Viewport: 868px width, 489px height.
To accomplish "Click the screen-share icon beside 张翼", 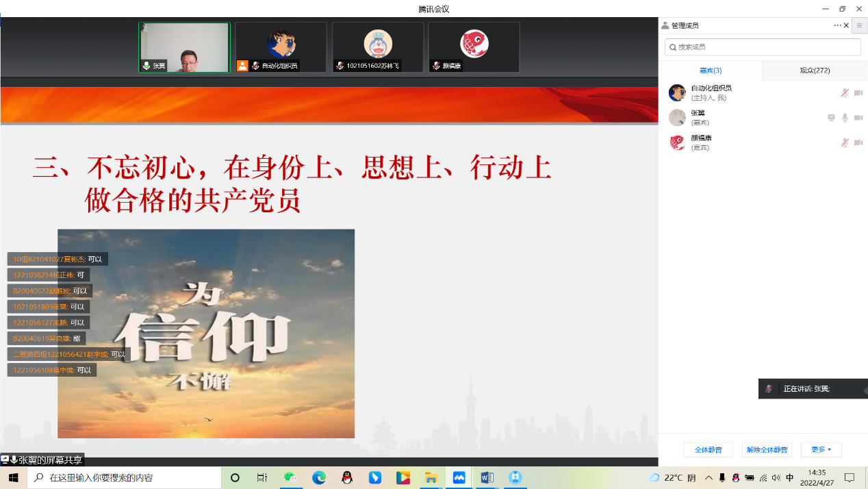I will (x=831, y=118).
